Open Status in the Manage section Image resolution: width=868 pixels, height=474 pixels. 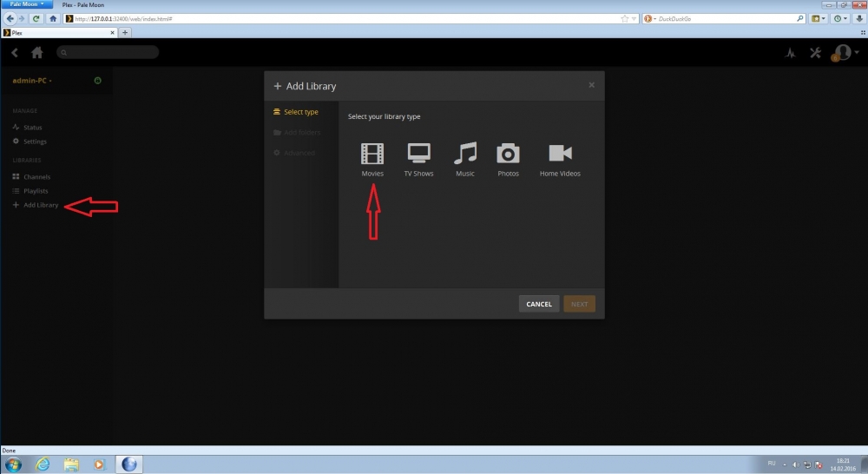pyautogui.click(x=32, y=128)
